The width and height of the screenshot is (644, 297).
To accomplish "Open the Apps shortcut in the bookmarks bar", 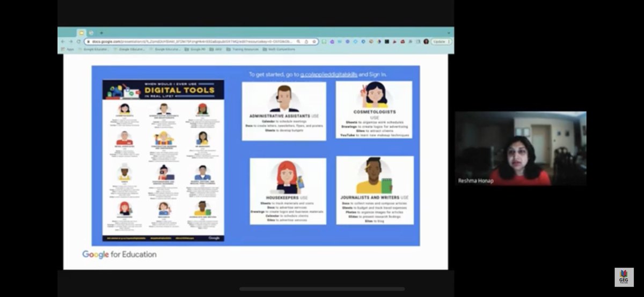I will click(67, 49).
